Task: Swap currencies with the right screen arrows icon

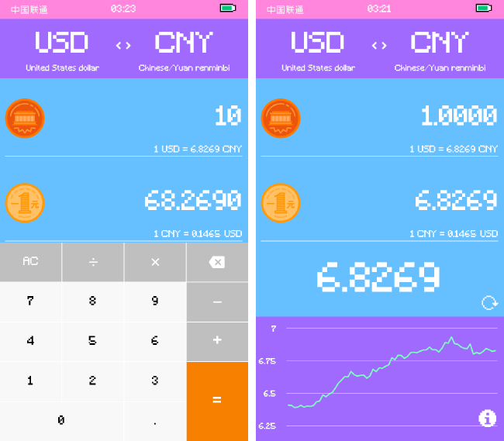Action: click(379, 45)
